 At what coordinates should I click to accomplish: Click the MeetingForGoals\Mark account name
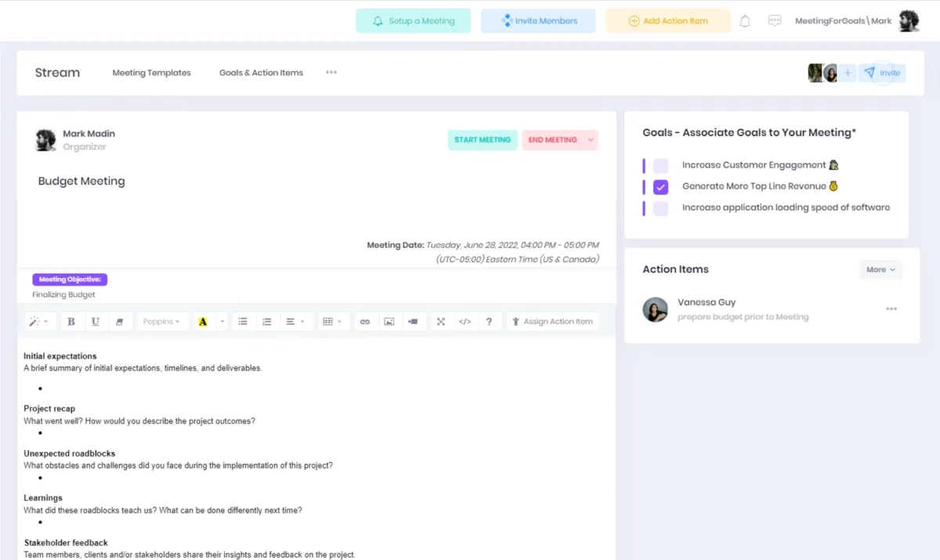pyautogui.click(x=843, y=21)
